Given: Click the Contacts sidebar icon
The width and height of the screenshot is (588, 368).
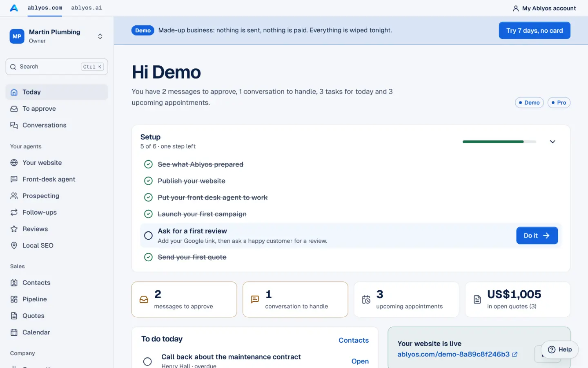Looking at the screenshot, I should (14, 283).
